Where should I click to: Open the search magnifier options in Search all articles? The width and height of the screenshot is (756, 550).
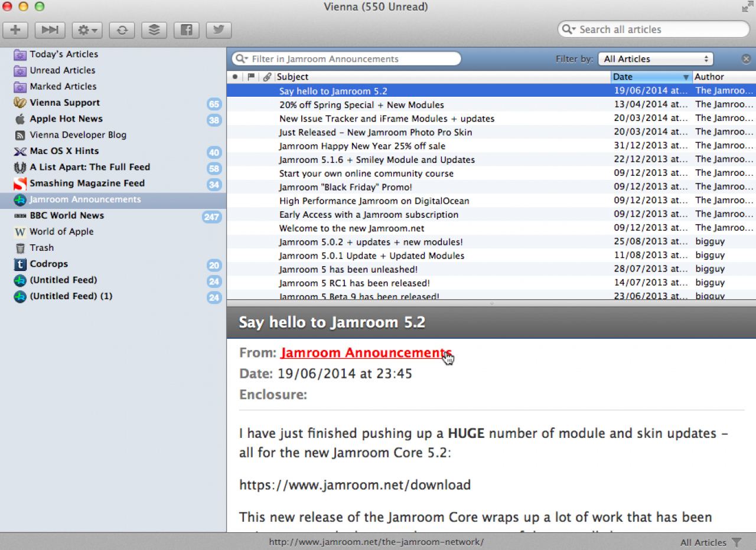tap(569, 30)
